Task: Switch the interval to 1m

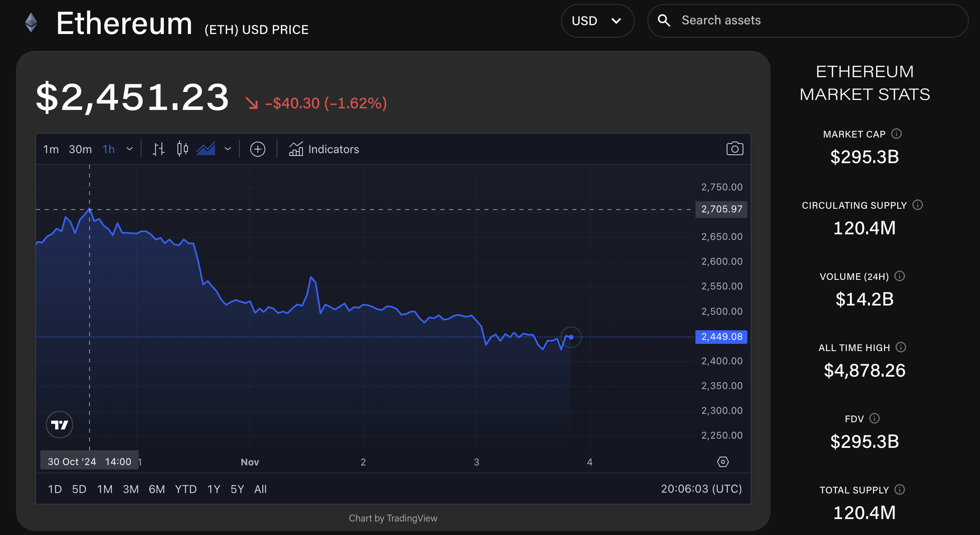Action: (51, 149)
